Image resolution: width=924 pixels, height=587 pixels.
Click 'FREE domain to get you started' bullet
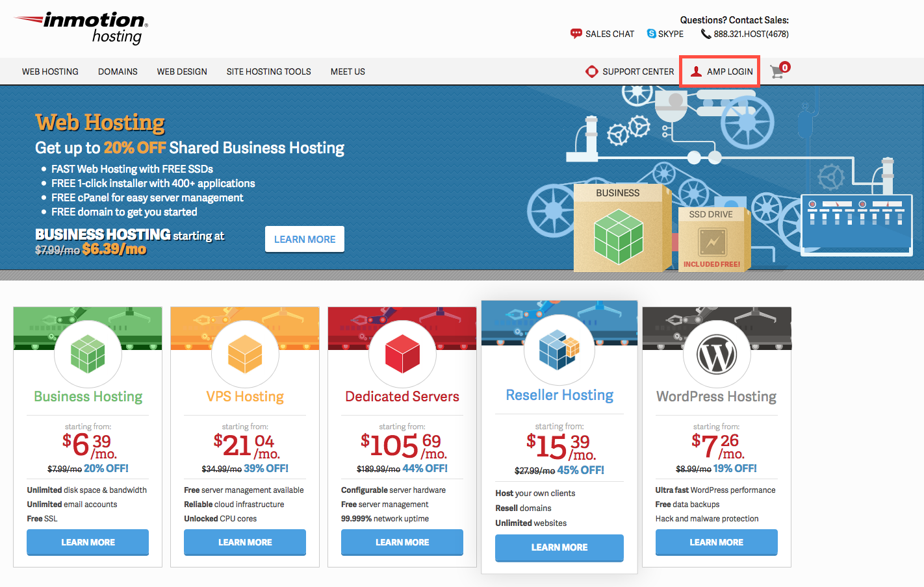124,212
